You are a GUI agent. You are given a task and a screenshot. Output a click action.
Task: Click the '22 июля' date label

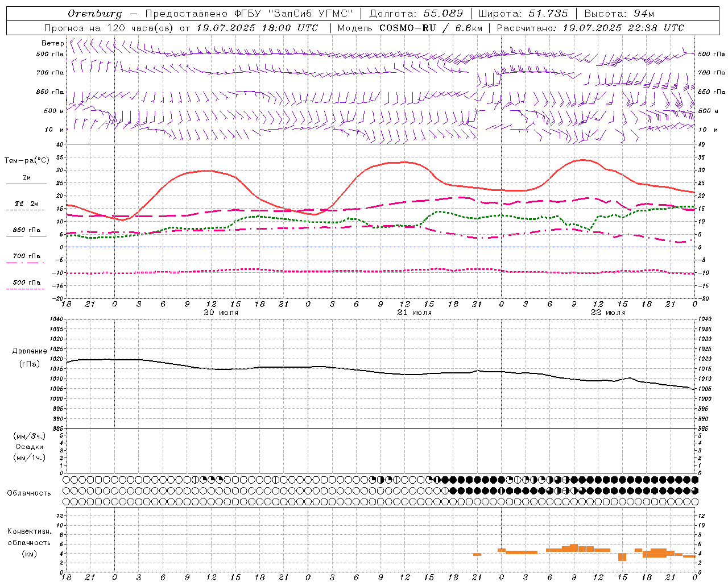pyautogui.click(x=608, y=313)
